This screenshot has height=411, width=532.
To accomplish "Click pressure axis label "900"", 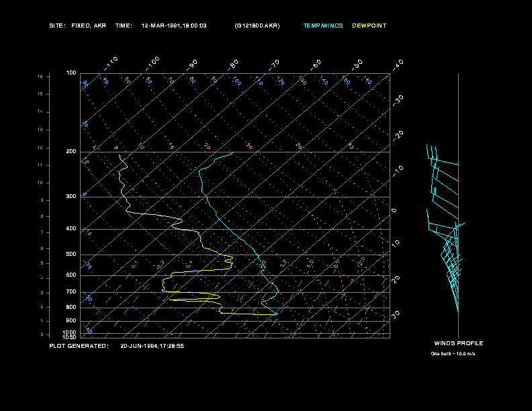I will pos(71,320).
